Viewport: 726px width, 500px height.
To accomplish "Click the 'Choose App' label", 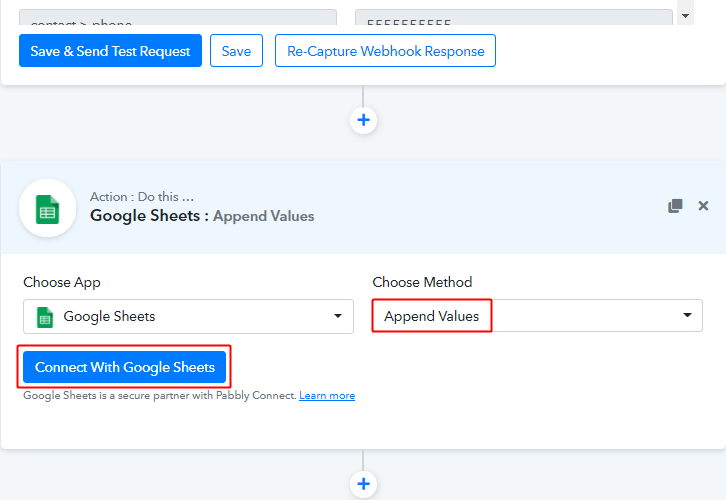I will click(x=62, y=282).
